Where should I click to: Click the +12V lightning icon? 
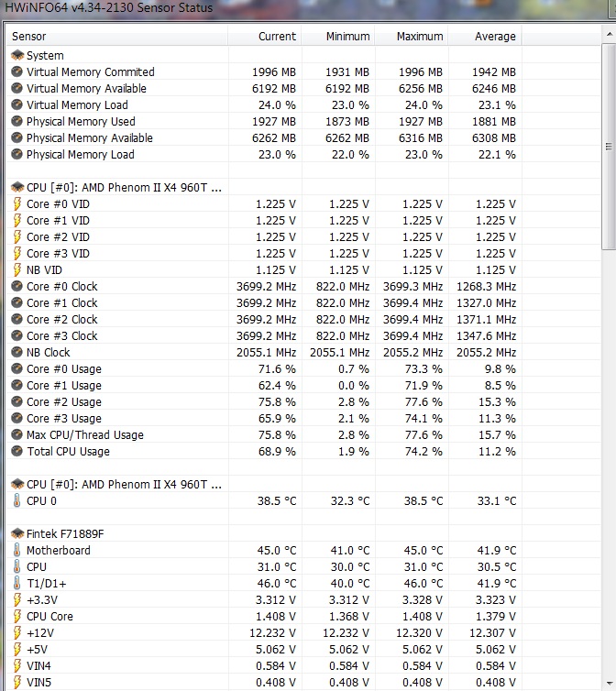[x=16, y=633]
